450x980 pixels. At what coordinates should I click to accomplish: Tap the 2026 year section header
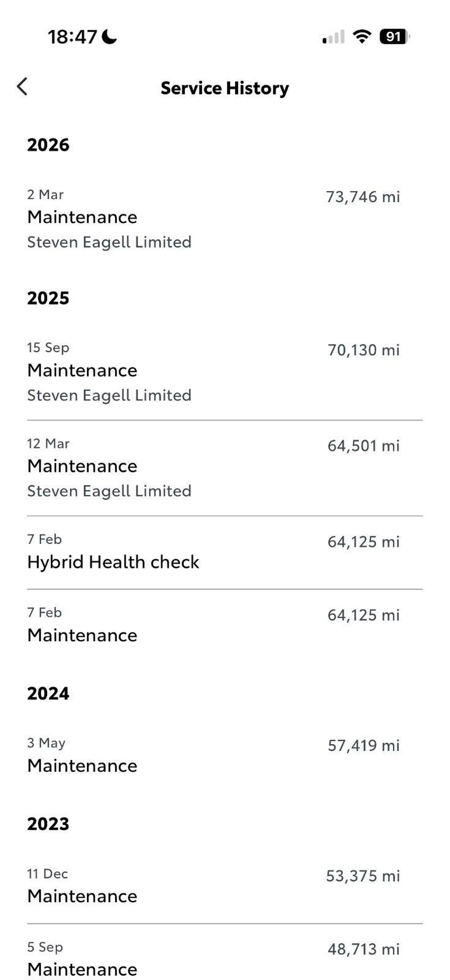48,145
